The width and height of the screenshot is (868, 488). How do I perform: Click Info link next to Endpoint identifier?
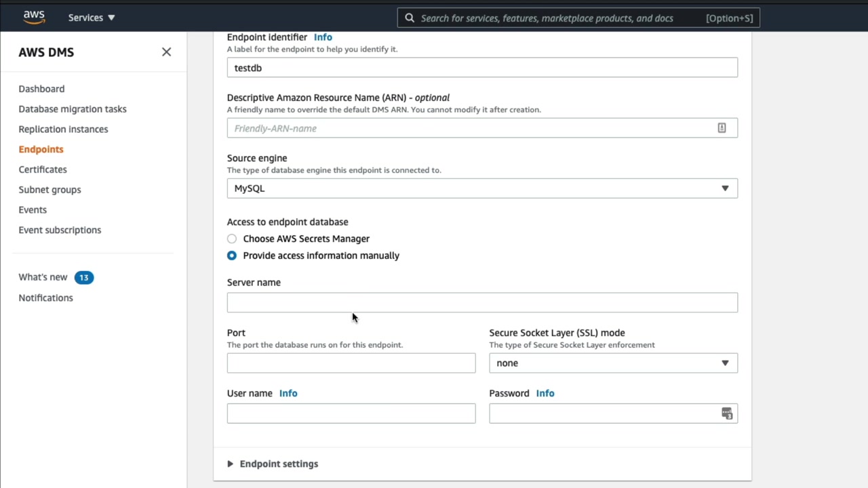[x=323, y=37]
